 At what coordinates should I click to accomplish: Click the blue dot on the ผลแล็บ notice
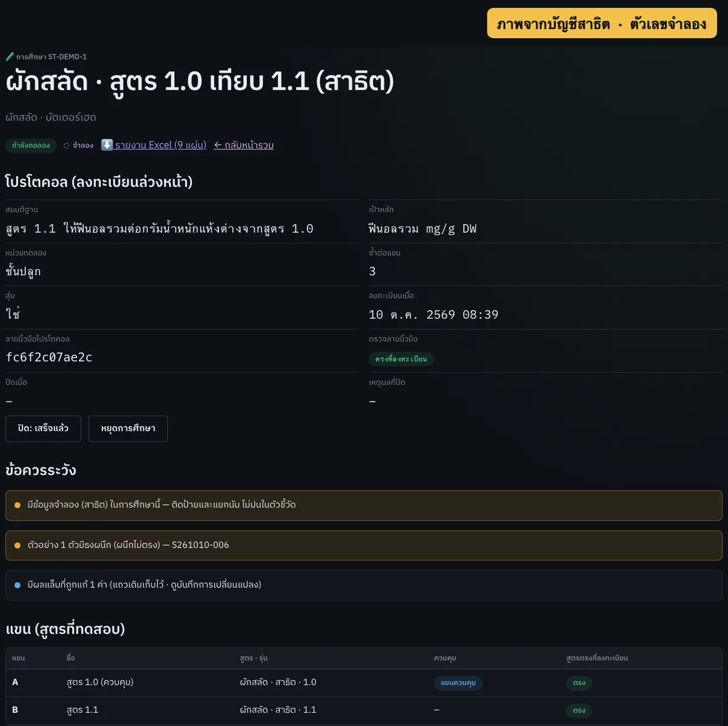18,585
